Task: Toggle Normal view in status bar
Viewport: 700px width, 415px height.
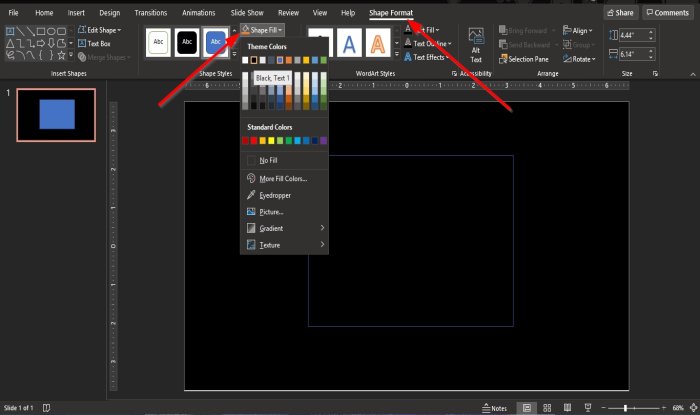Action: coord(526,408)
